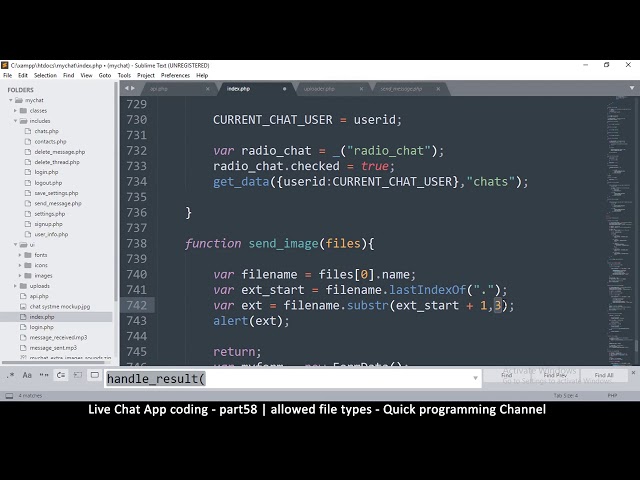Open settings.php in sidebar
The width and height of the screenshot is (640, 480).
coord(50,213)
